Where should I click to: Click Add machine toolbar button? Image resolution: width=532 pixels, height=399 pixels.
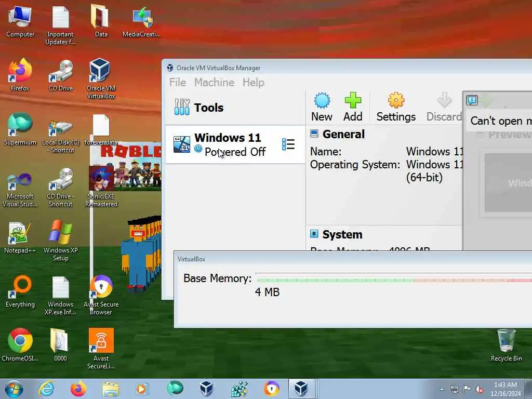[x=353, y=107]
